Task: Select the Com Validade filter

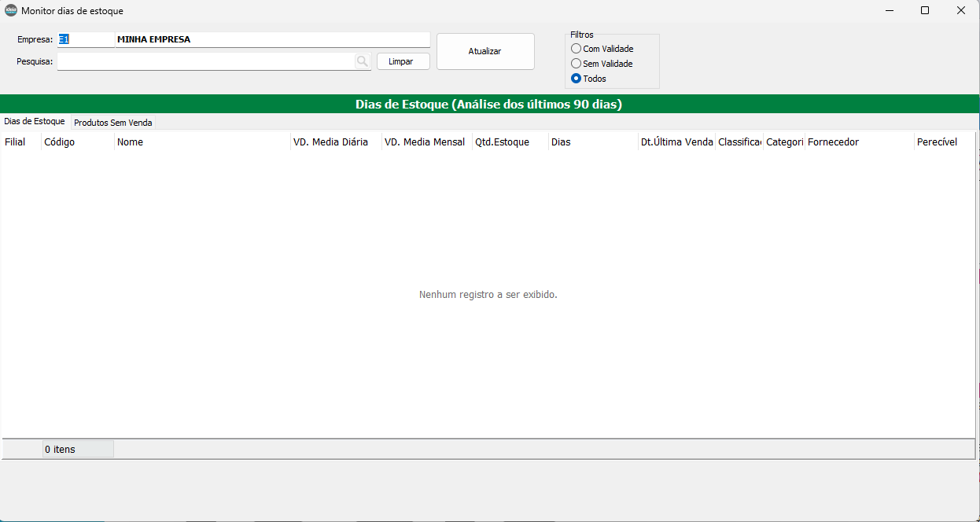Action: (577, 49)
